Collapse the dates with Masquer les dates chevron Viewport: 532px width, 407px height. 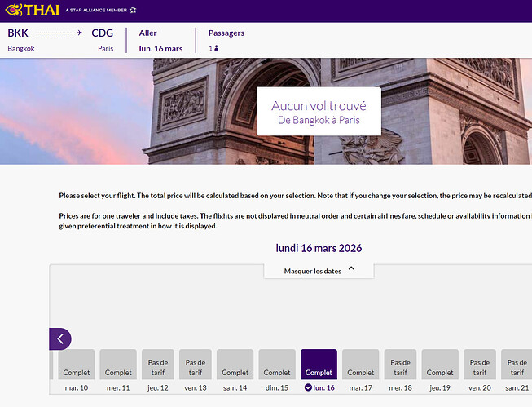[x=351, y=268]
